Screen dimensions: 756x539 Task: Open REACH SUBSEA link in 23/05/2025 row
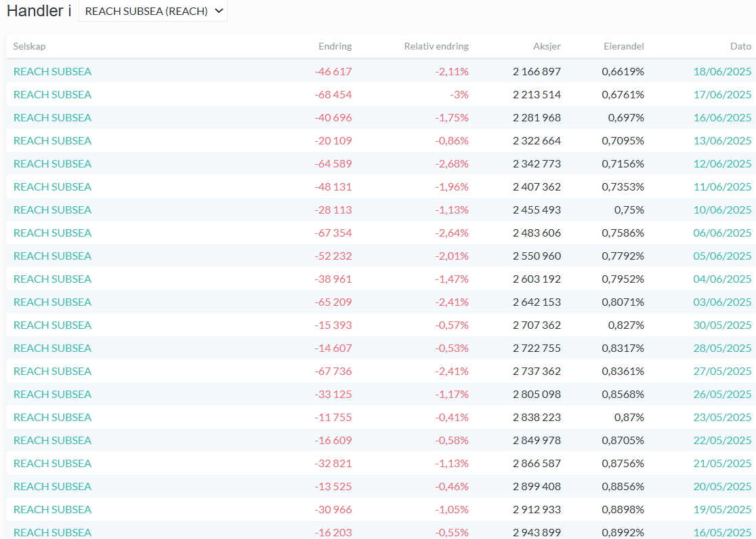pos(53,418)
